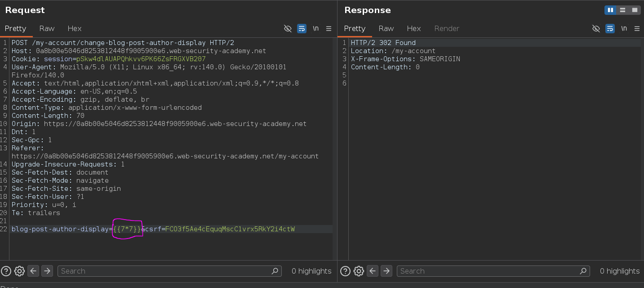Toggle non-printable \n characters in Response
The width and height of the screenshot is (644, 288).
[624, 28]
